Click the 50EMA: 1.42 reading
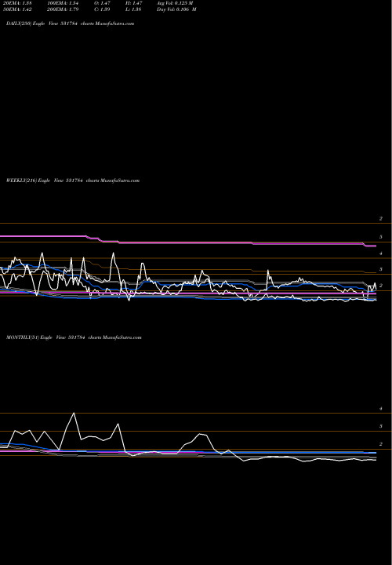Screen dimensions: 392x565 point(17,9)
